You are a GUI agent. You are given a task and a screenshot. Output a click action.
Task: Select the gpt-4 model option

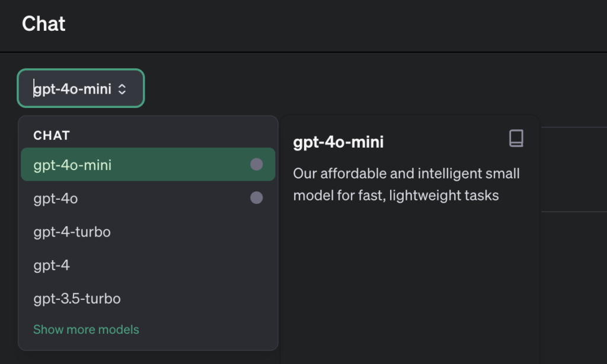click(148, 265)
